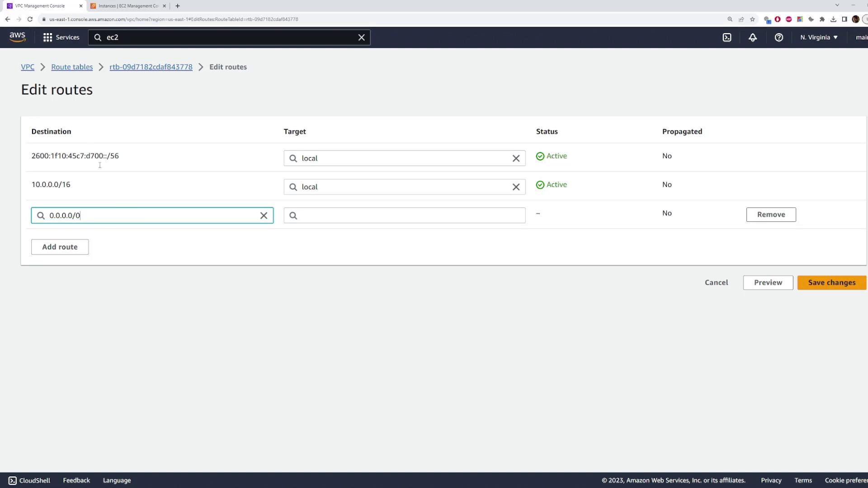Click the Add route button

pos(60,247)
